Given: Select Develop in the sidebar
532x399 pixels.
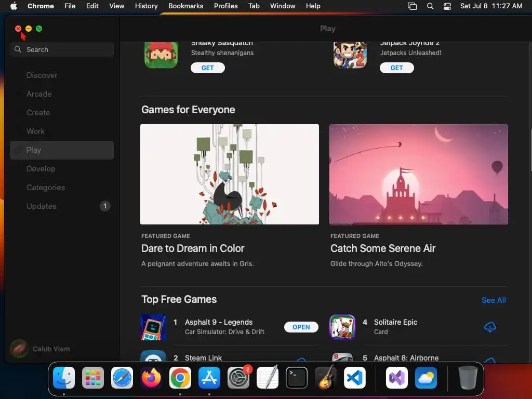Looking at the screenshot, I should pyautogui.click(x=62, y=169).
